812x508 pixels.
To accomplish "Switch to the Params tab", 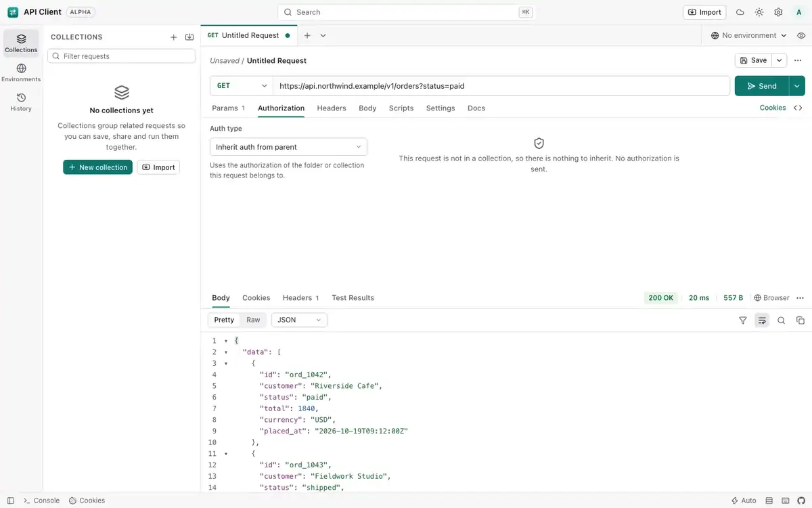I will [x=228, y=108].
